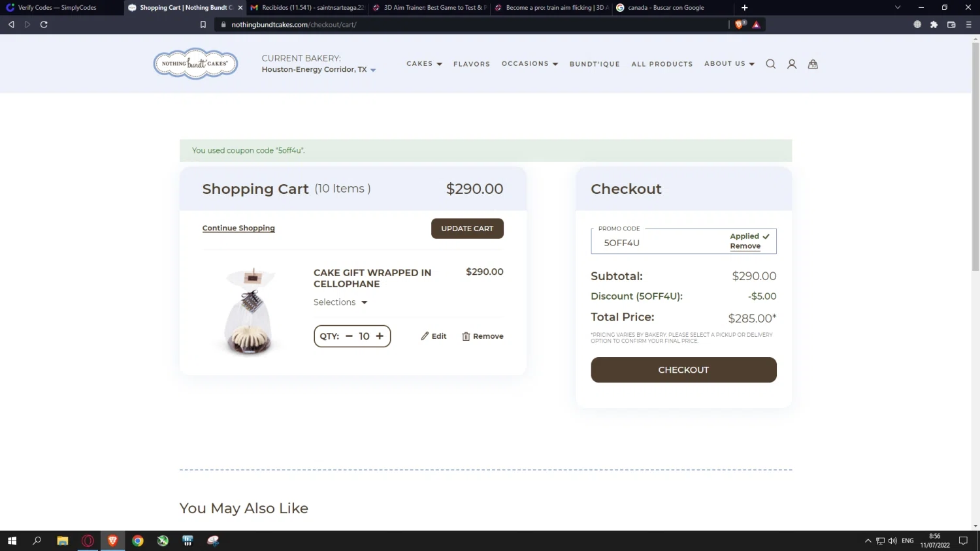
Task: Click the network tray icon
Action: pyautogui.click(x=880, y=541)
